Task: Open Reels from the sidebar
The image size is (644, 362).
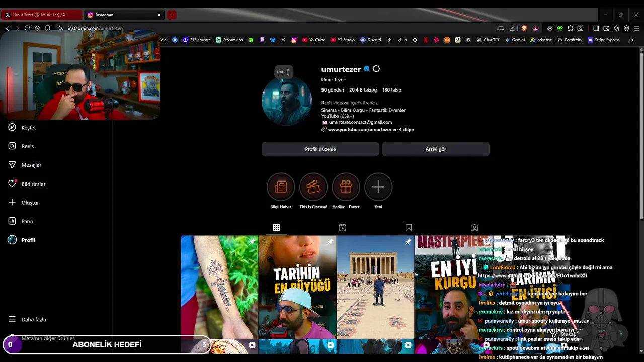Action: click(21, 146)
